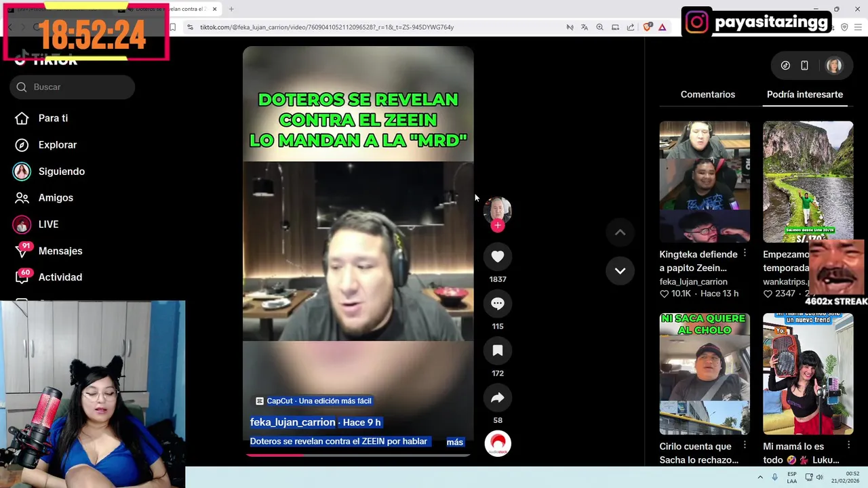The width and height of the screenshot is (868, 488).
Task: Open the Mi mamá lo es todo thumbnail
Action: pos(808,373)
